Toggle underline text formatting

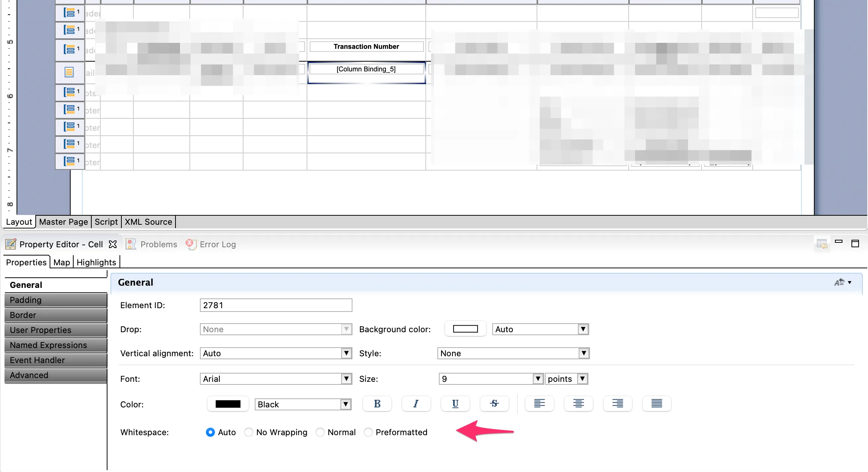(x=455, y=404)
